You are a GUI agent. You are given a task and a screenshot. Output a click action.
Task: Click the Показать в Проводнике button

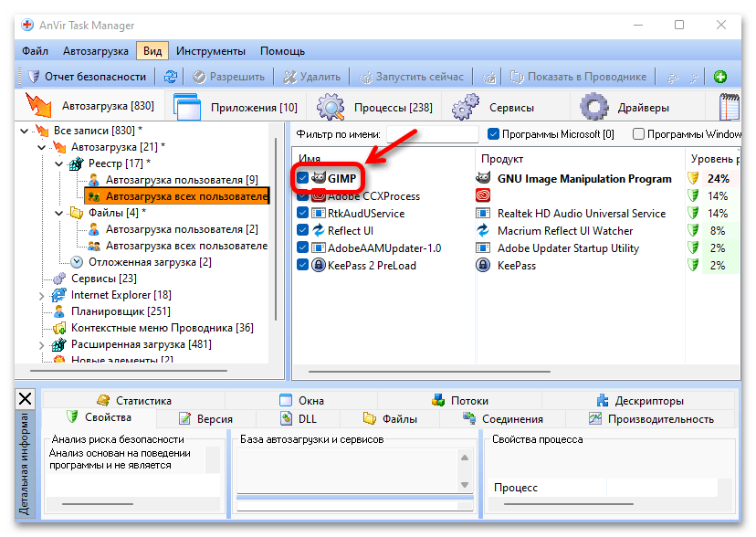click(x=579, y=77)
